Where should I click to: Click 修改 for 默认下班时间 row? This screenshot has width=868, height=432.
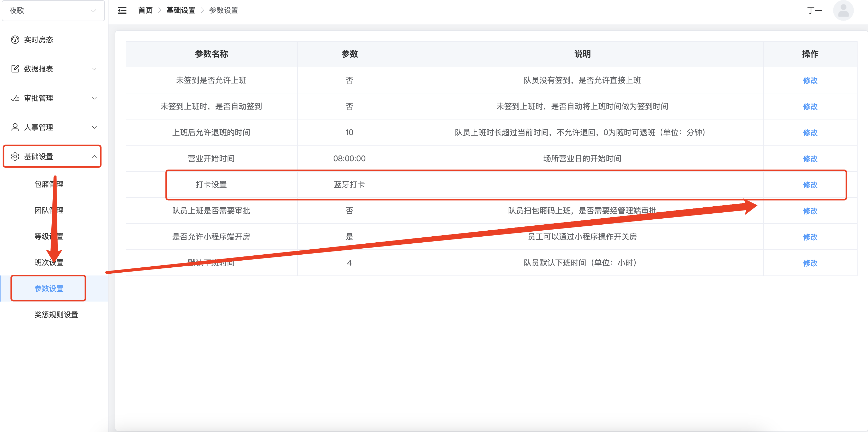pyautogui.click(x=810, y=263)
